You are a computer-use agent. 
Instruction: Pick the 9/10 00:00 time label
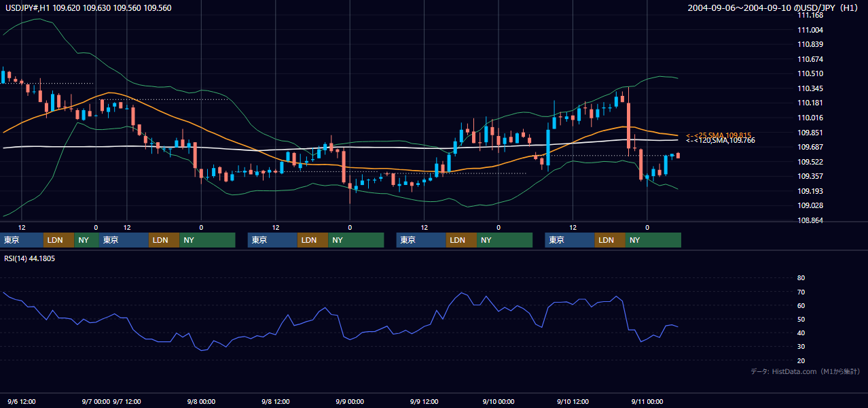(x=499, y=402)
